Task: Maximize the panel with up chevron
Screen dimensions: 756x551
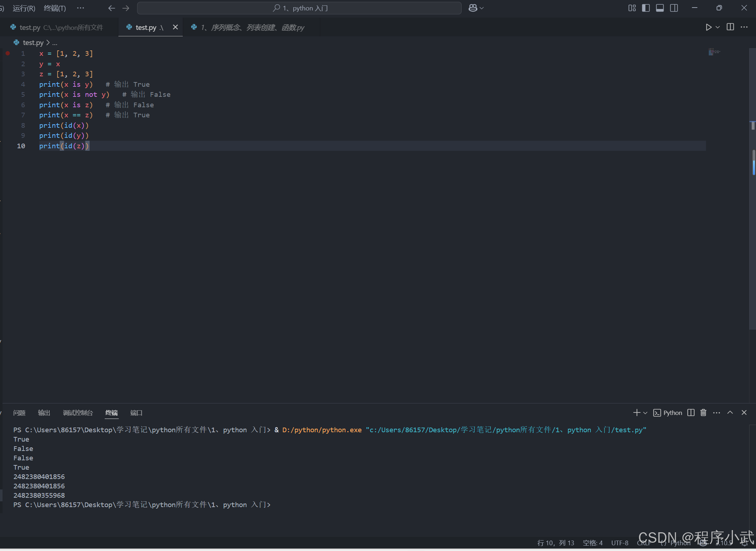Action: (x=730, y=412)
